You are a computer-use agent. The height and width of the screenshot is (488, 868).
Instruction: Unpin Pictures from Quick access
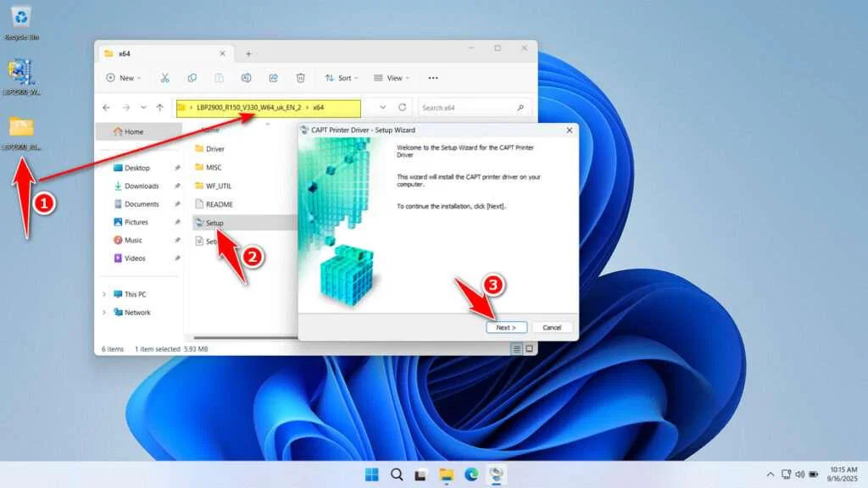(x=180, y=221)
